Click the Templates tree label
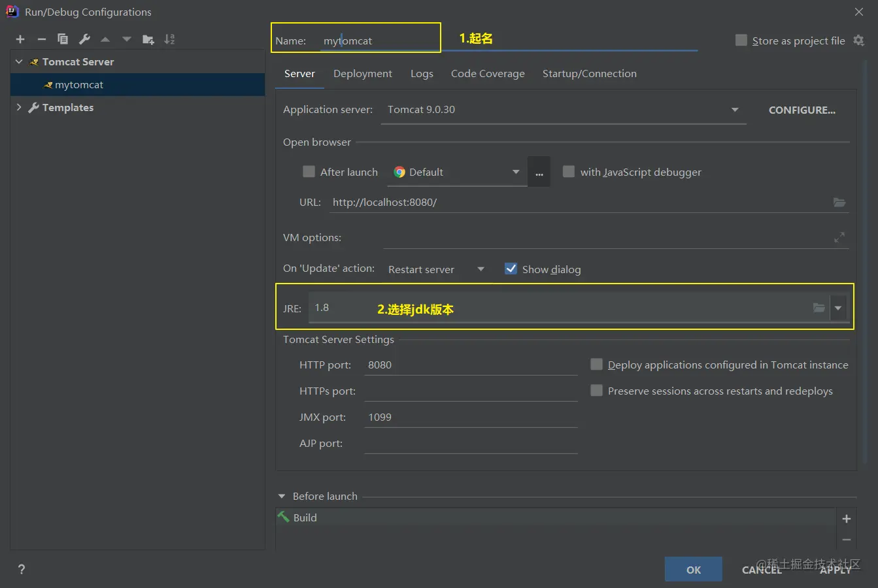This screenshot has width=878, height=588. (68, 107)
